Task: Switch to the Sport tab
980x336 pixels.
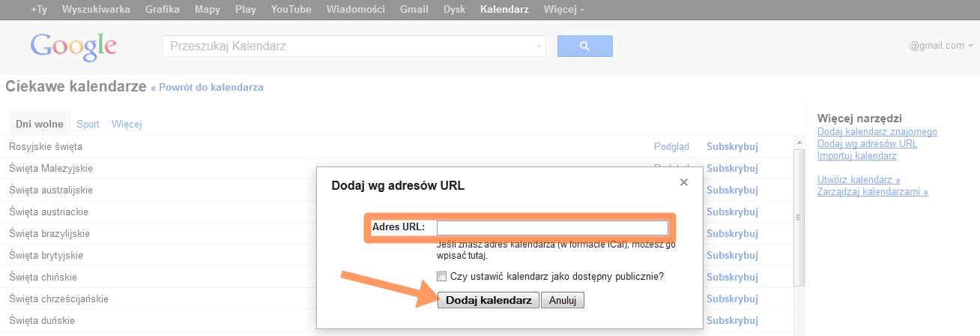Action: coord(88,124)
